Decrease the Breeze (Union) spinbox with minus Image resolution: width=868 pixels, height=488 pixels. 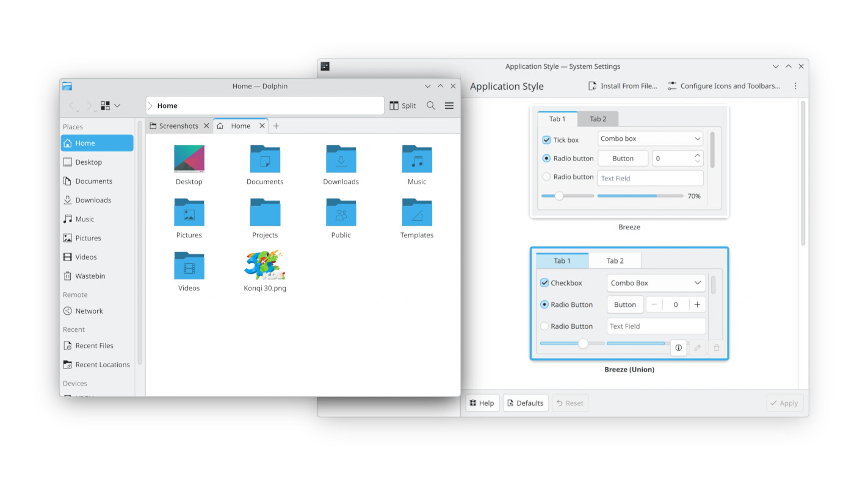pyautogui.click(x=654, y=304)
